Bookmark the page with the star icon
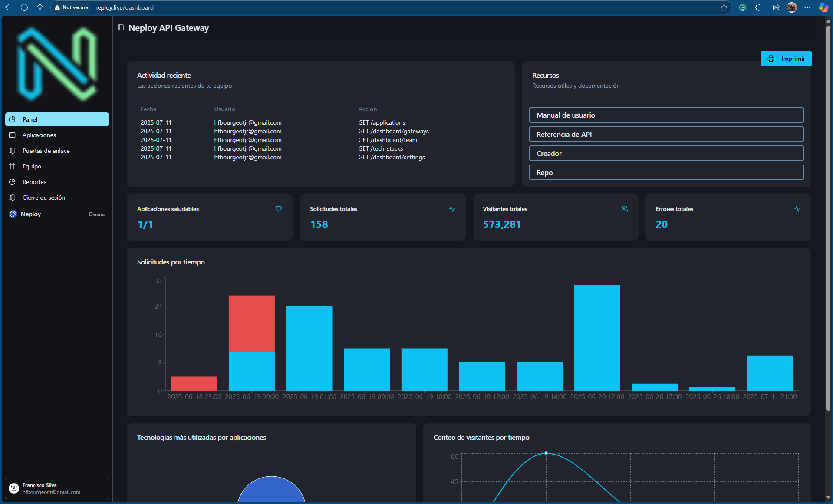Screen dimensions: 833x504 [x=724, y=7]
